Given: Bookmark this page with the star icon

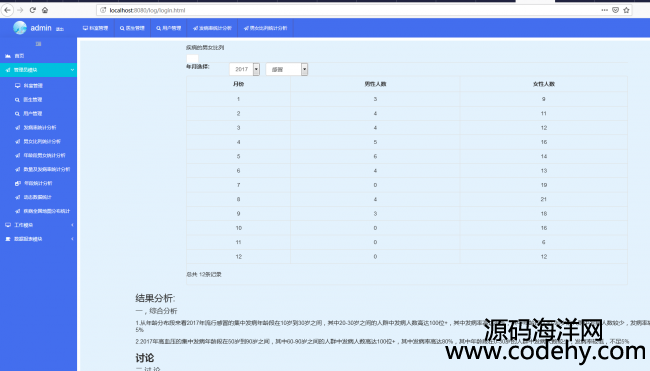Looking at the screenshot, I should [x=626, y=10].
